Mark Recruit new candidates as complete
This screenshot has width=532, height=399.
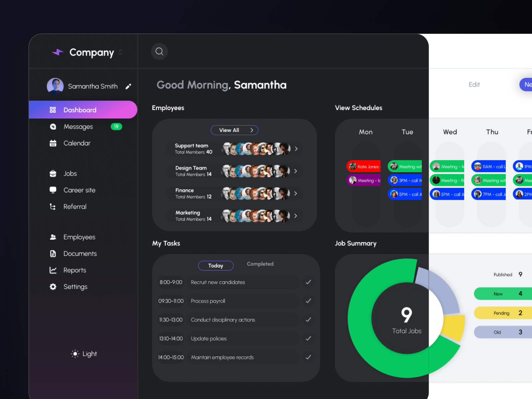[308, 282]
